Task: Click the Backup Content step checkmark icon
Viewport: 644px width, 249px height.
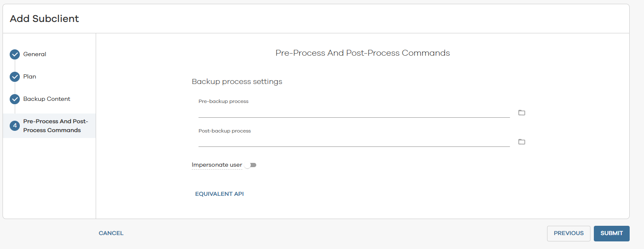Action: [x=15, y=99]
